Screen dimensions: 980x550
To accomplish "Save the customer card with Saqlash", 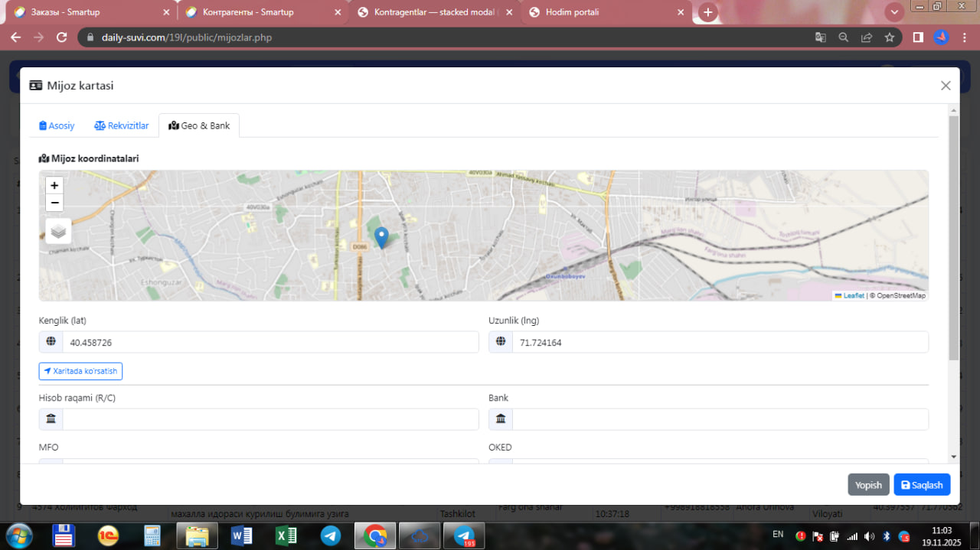I will tap(922, 485).
